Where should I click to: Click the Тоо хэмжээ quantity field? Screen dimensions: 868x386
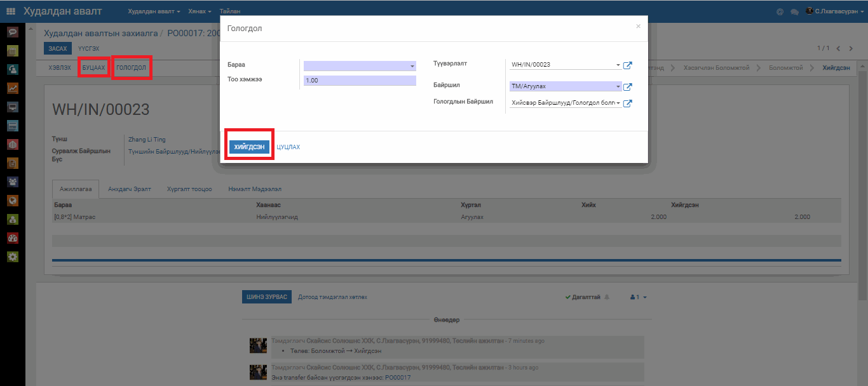click(359, 81)
